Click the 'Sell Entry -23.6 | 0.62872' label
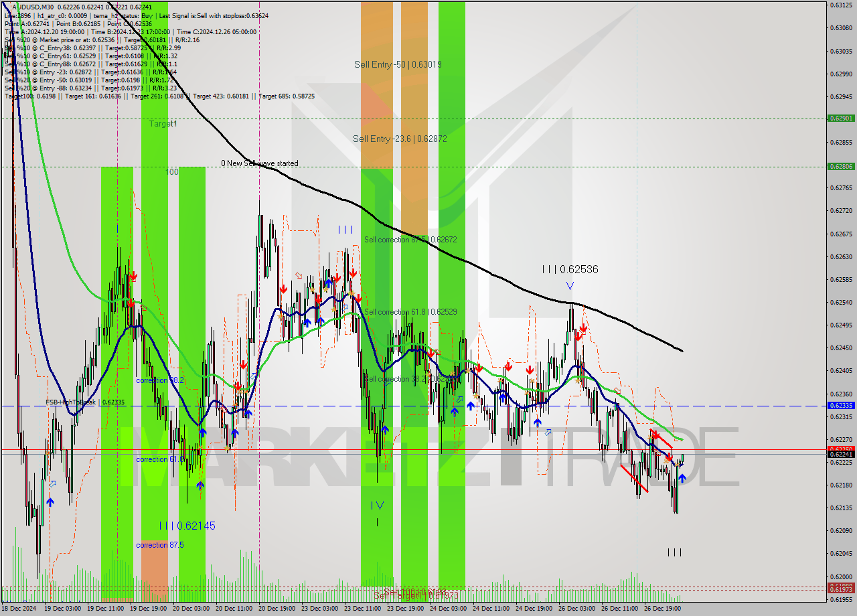Screen dimensions: 857x616 click(x=400, y=139)
